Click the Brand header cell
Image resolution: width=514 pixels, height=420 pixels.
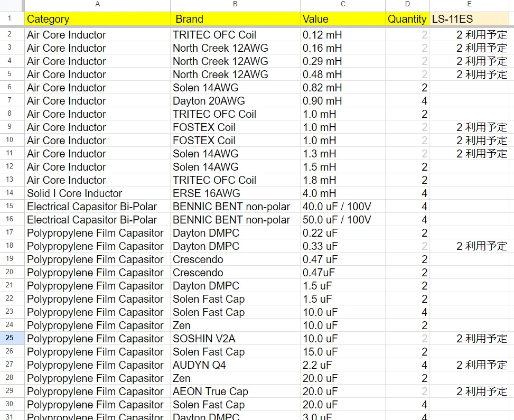point(235,19)
